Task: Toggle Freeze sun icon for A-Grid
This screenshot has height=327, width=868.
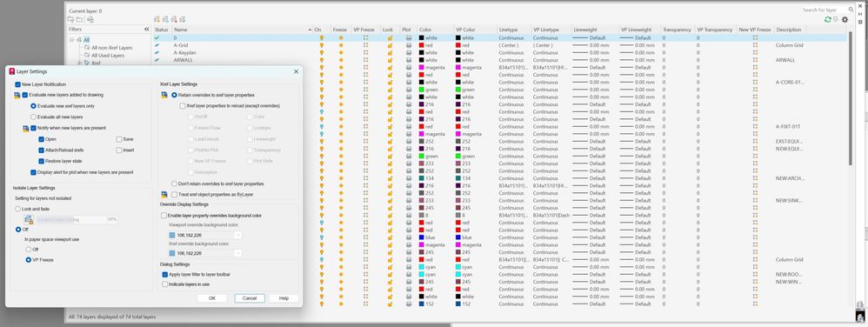Action: 341,45
